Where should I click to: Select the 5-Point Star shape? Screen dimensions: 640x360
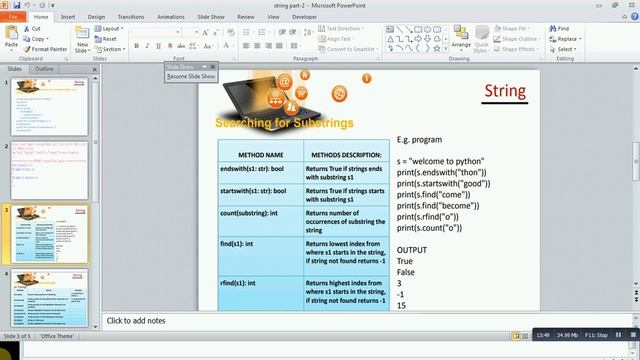click(x=437, y=48)
